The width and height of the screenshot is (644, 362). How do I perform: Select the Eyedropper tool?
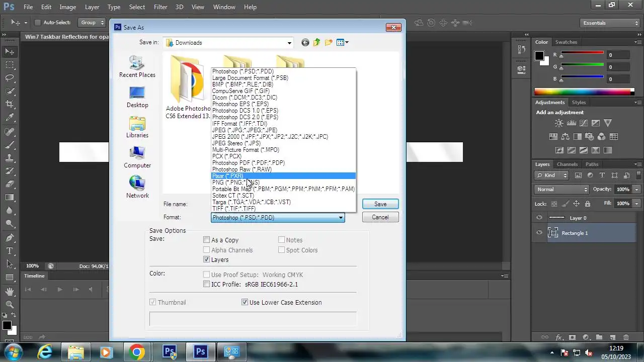(x=10, y=118)
